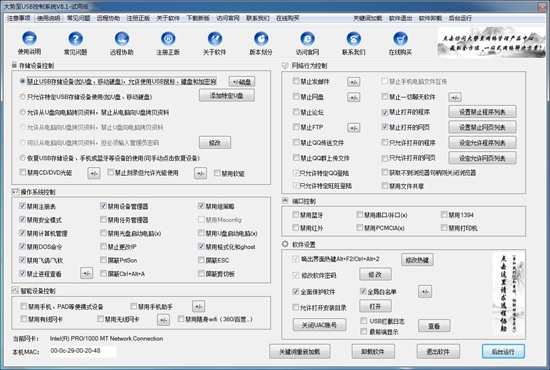The height and width of the screenshot is (370, 550).
Task: Click 修改 next to 修改软件密码
Action: point(375,275)
